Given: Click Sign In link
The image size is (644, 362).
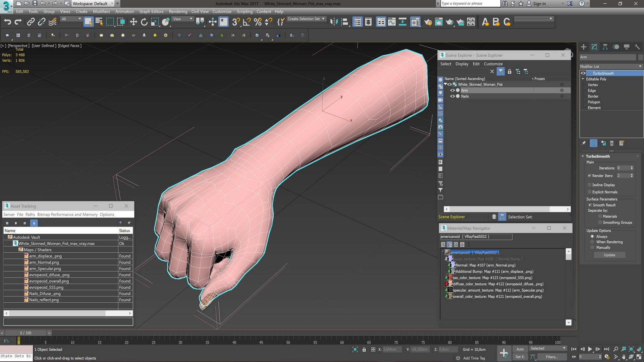Looking at the screenshot, I should (x=539, y=4).
